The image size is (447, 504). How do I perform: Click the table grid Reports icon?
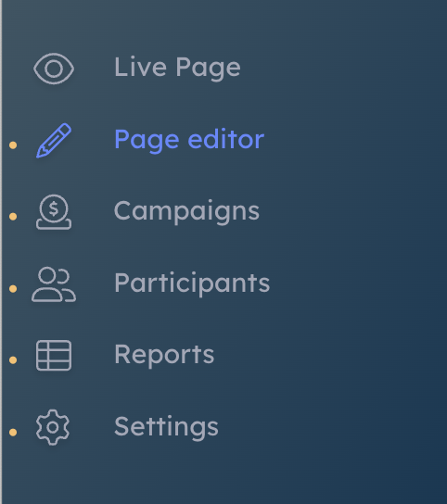[x=54, y=356]
